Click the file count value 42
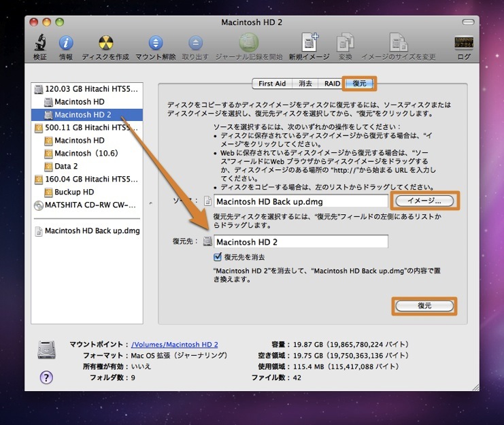The image size is (504, 425). [x=297, y=378]
